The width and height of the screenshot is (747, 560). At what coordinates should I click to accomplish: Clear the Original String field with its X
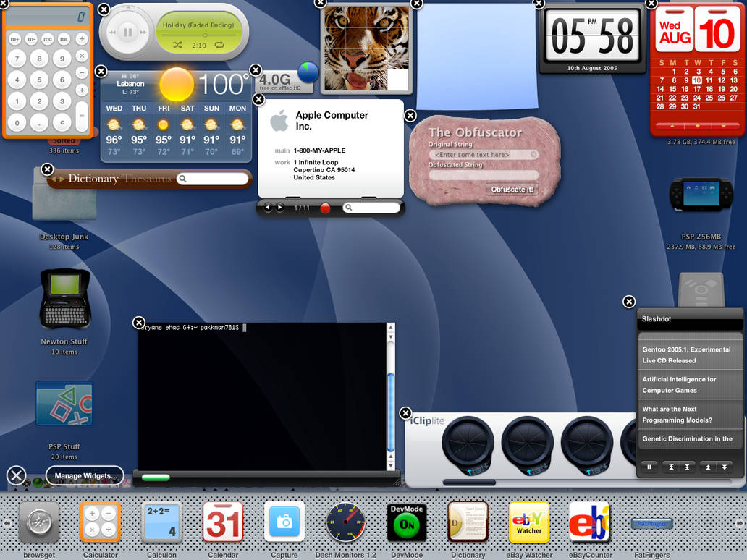tap(533, 154)
